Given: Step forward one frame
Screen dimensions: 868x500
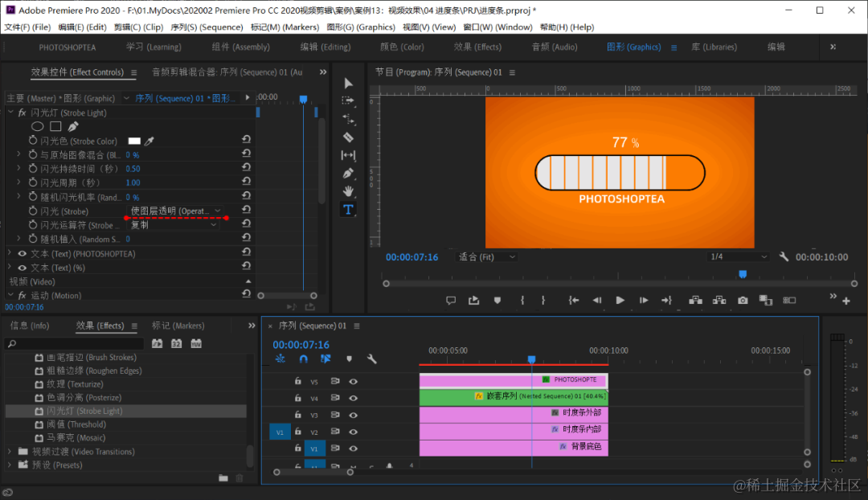Looking at the screenshot, I should coord(643,301).
